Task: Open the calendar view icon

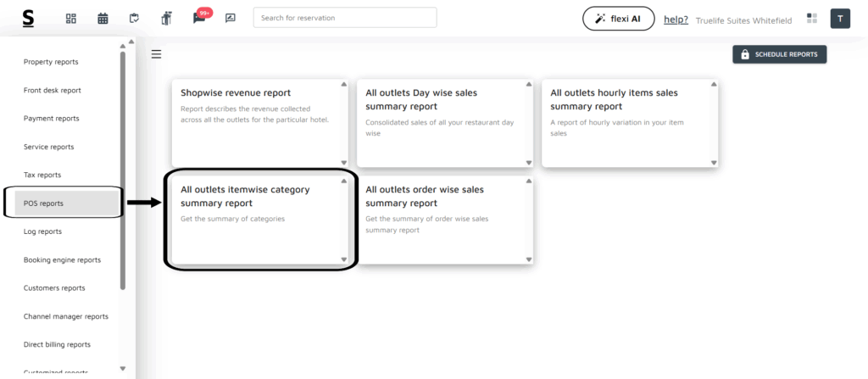Action: pyautogui.click(x=103, y=18)
